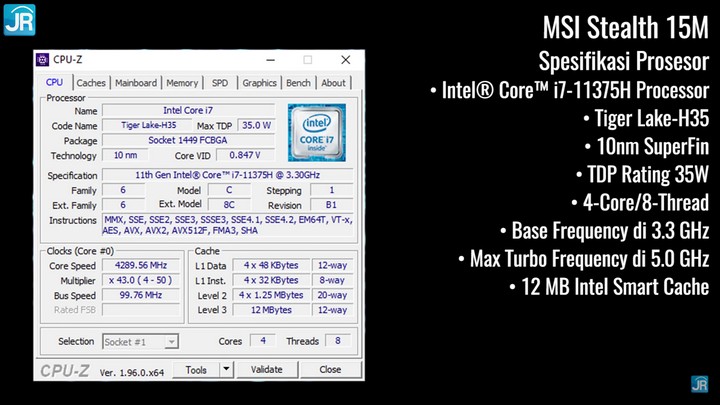The height and width of the screenshot is (405, 720).
Task: Switch to the CPU tab
Action: (54, 82)
